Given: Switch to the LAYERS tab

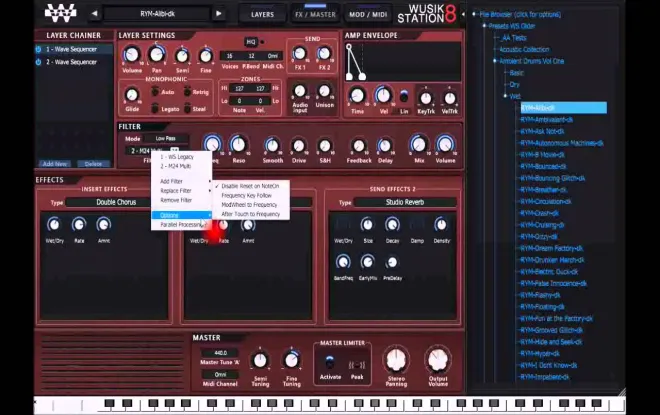Looking at the screenshot, I should [262, 14].
